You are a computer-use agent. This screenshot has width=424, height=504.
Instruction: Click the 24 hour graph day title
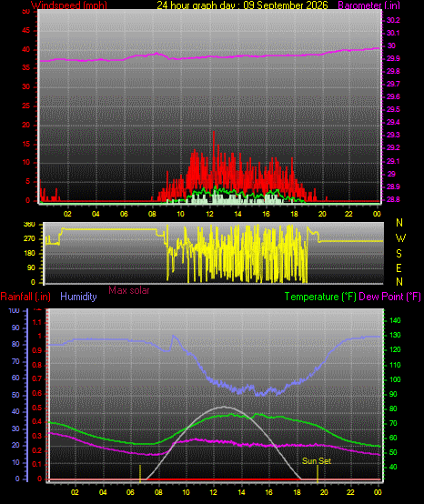pyautogui.click(x=242, y=5)
